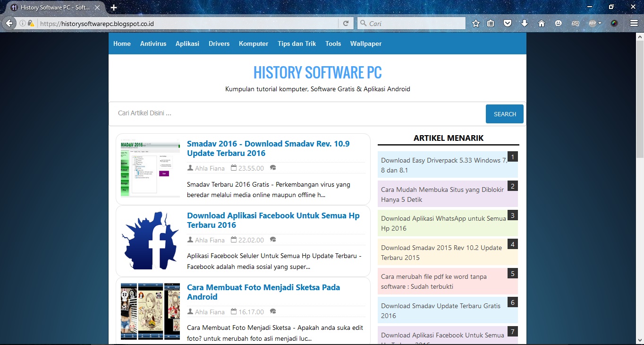
Task: Open the color wheel extension icon
Action: [614, 23]
